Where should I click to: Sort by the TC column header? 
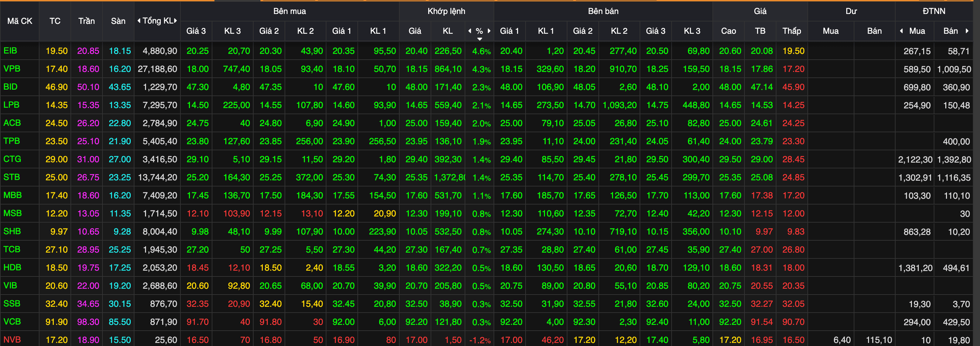point(55,21)
